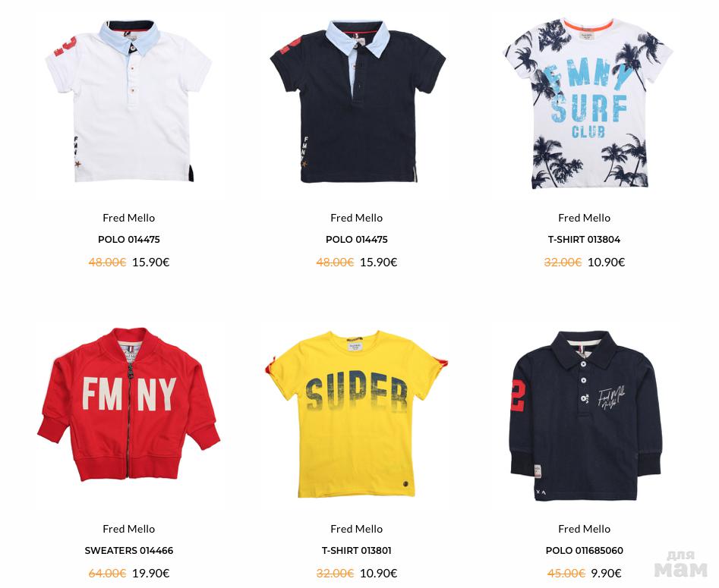Open product title SWEATERS 014466

pos(129,550)
